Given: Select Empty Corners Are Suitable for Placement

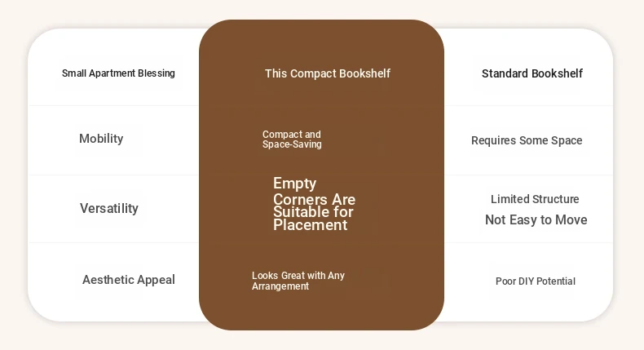Looking at the screenshot, I should 314,204.
